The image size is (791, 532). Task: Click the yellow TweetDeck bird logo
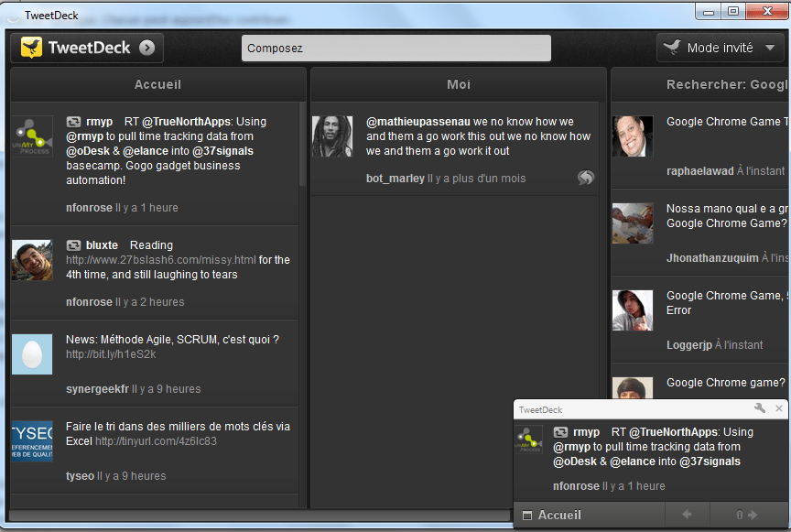point(31,48)
